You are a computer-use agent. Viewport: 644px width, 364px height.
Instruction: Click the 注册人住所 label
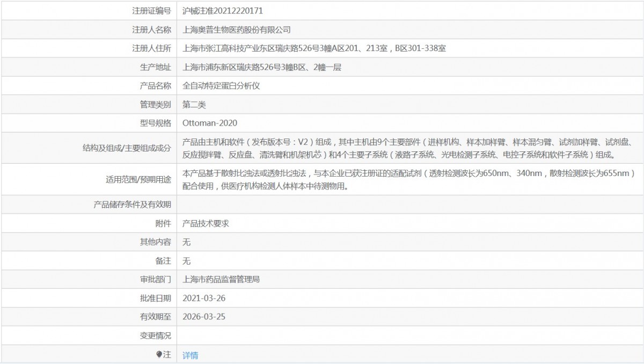pyautogui.click(x=151, y=48)
